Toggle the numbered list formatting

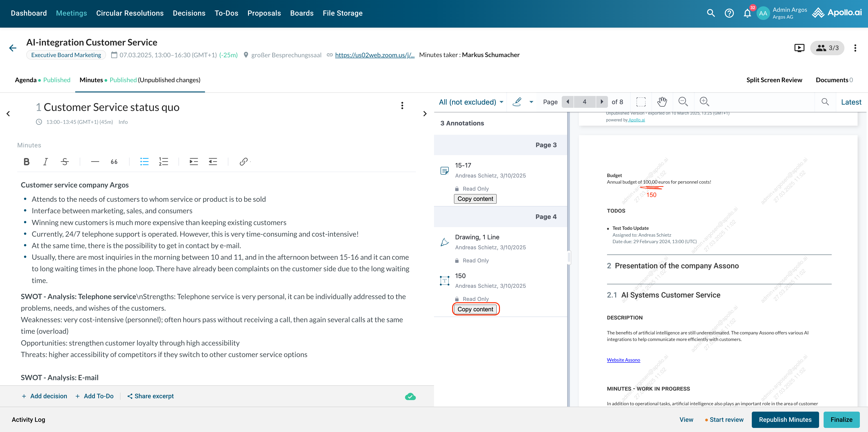[x=163, y=162]
